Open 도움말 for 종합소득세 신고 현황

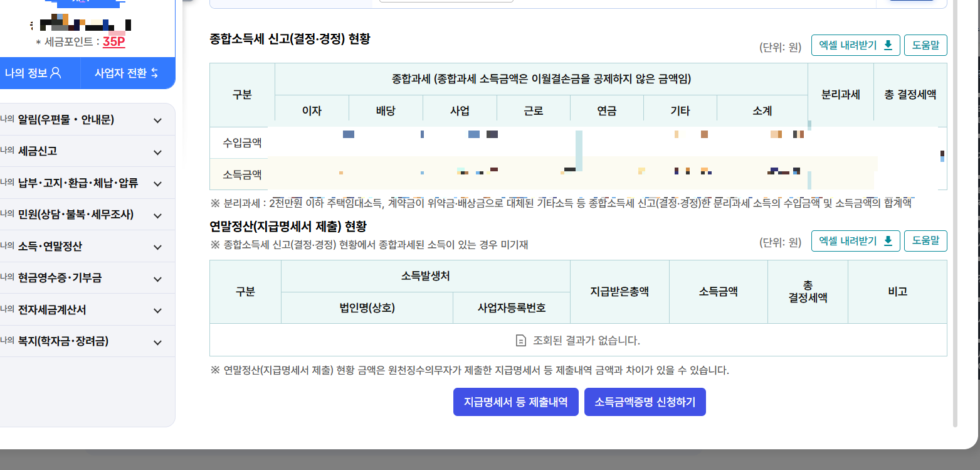point(925,45)
